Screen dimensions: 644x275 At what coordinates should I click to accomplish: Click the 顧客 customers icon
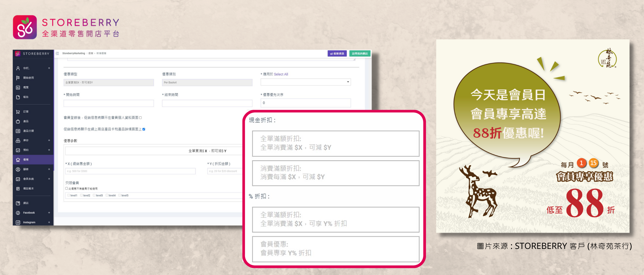click(x=18, y=169)
